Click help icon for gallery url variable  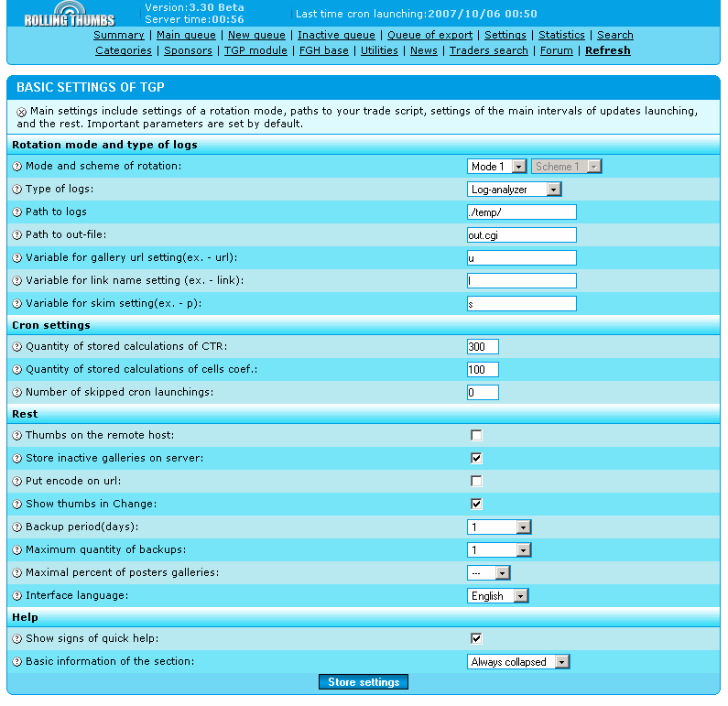[x=17, y=257]
